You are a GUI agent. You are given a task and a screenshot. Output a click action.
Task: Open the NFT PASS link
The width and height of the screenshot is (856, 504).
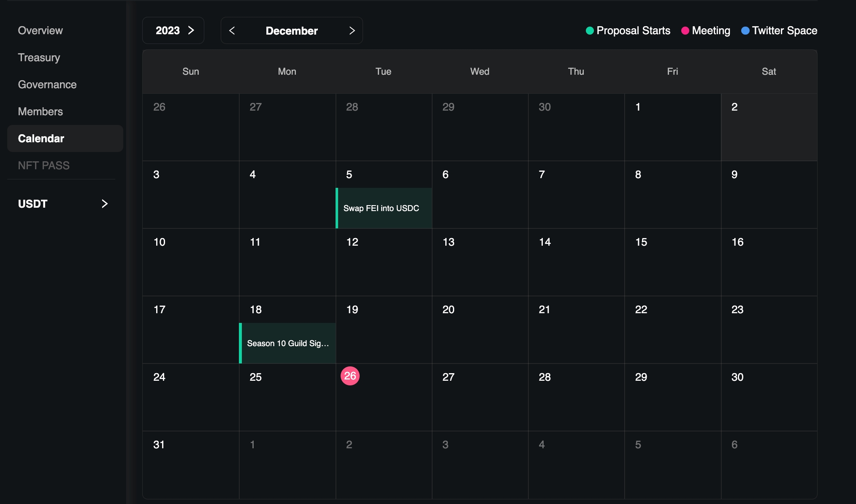[x=43, y=165]
